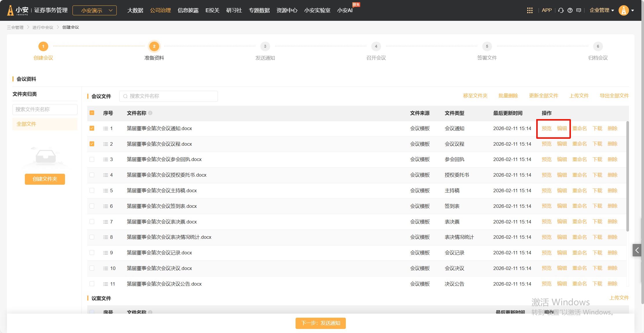644x333 pixels.
Task: Click drag handle icon of row 3
Action: pyautogui.click(x=105, y=160)
